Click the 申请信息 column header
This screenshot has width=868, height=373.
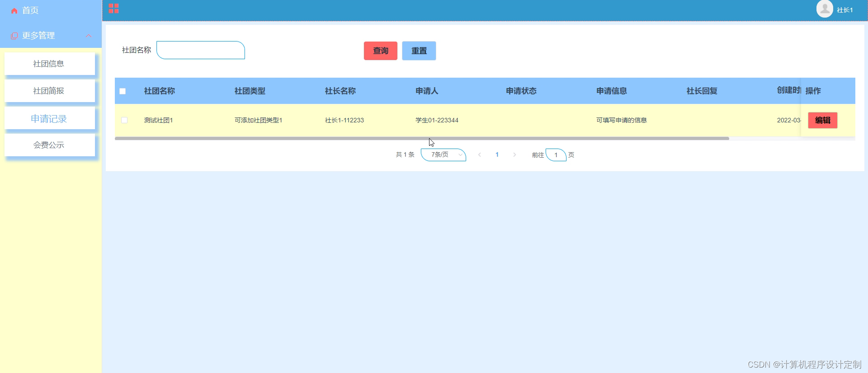click(x=612, y=91)
